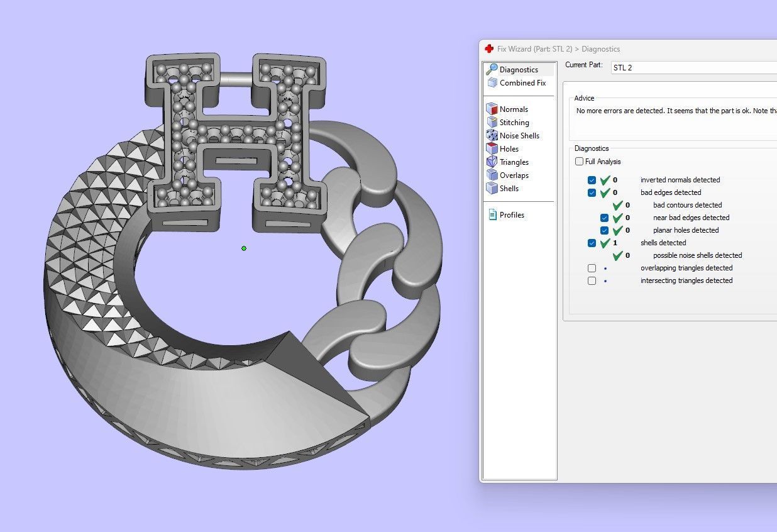Viewport: 777px width, 532px height.
Task: Click the H-shaped ring model in viewport
Action: pos(236,141)
